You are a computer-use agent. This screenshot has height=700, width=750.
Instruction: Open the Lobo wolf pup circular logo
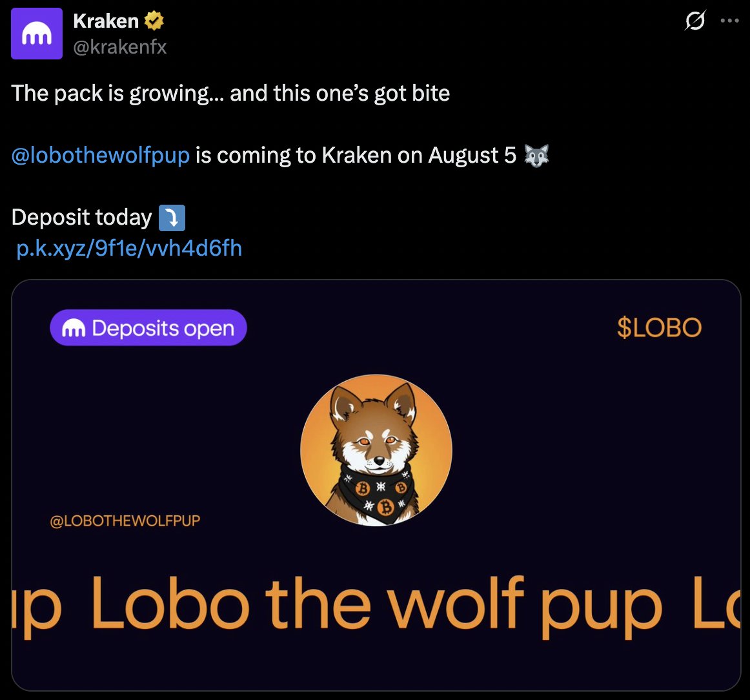tap(376, 450)
